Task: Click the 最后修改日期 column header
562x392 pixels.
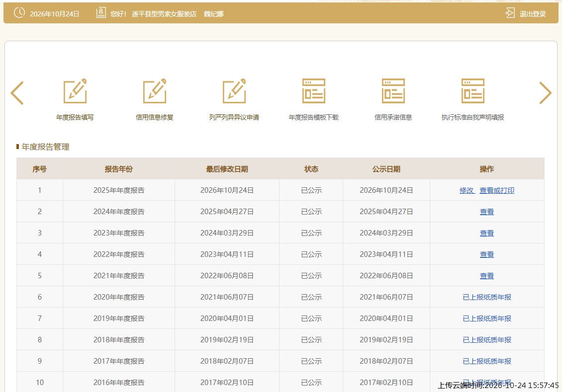Action: point(227,169)
